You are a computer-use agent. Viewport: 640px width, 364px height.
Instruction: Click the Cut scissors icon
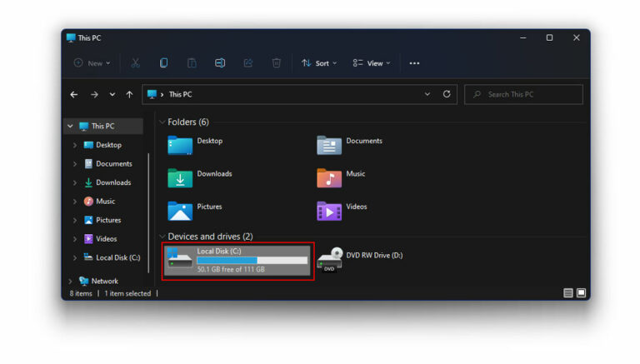coord(135,62)
